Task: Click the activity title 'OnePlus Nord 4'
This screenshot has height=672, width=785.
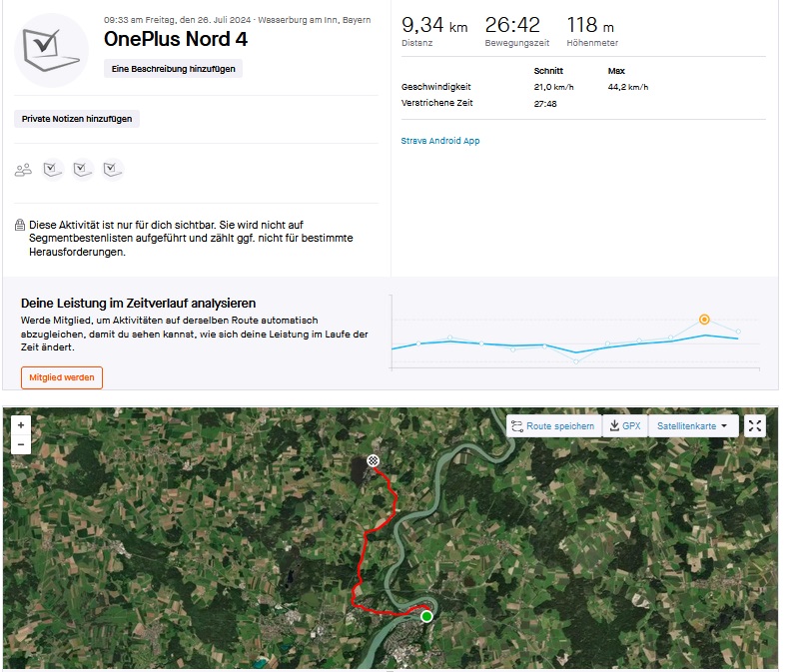Action: (x=176, y=41)
